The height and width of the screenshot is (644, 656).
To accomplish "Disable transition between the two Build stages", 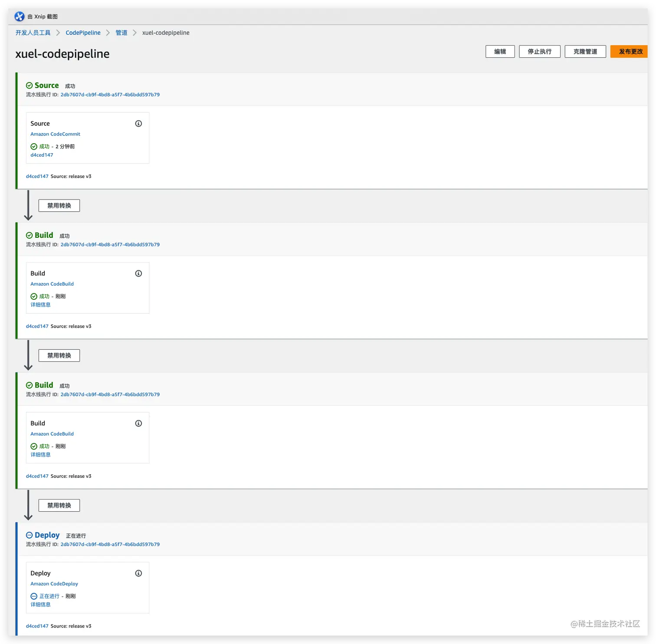I will coord(59,355).
